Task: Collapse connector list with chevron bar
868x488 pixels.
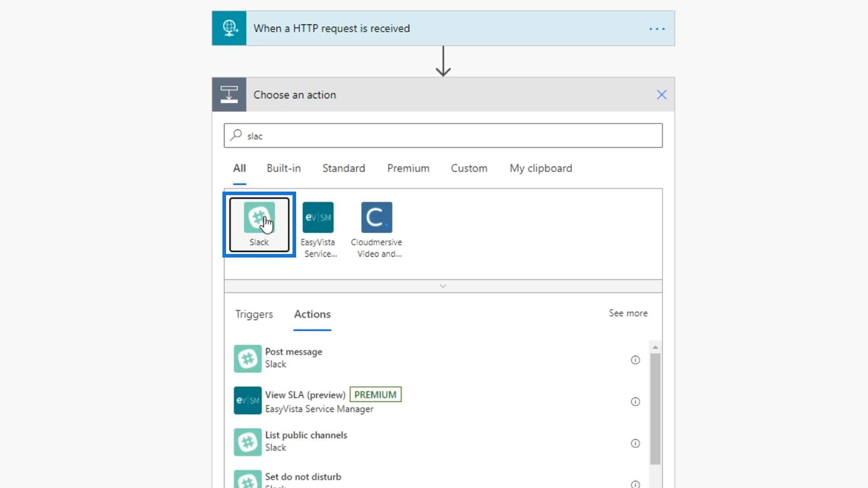Action: [443, 286]
